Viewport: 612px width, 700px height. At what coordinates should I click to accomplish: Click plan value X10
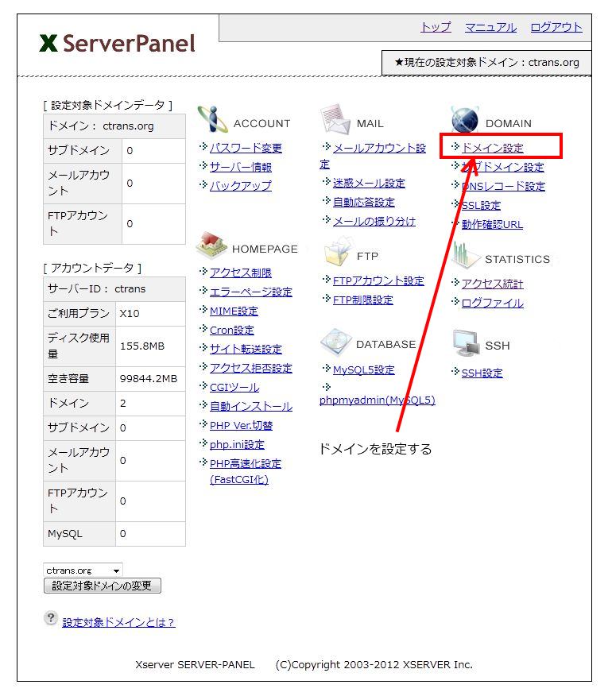pyautogui.click(x=130, y=313)
